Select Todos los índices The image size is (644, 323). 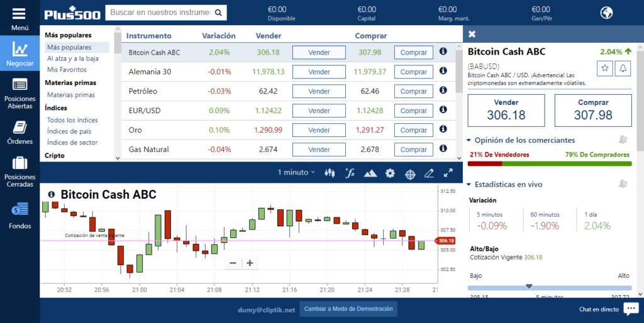click(72, 120)
